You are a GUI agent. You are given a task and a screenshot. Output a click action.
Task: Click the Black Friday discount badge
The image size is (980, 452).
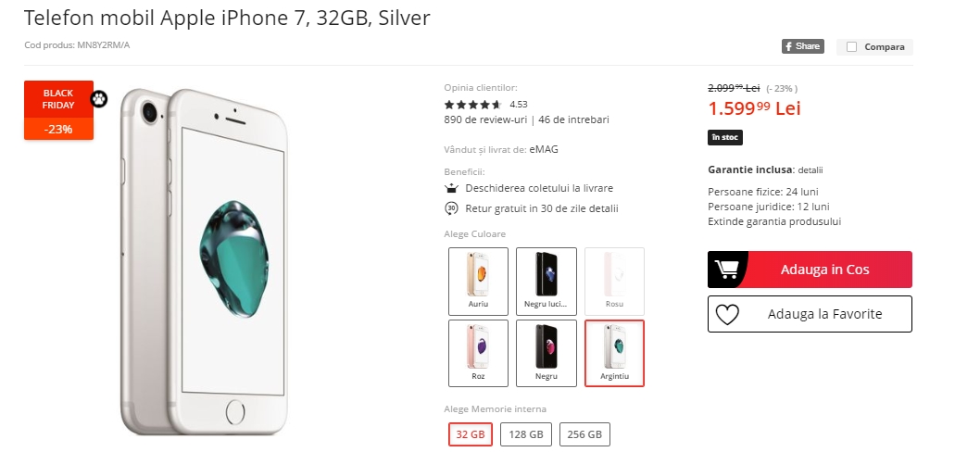[58, 110]
